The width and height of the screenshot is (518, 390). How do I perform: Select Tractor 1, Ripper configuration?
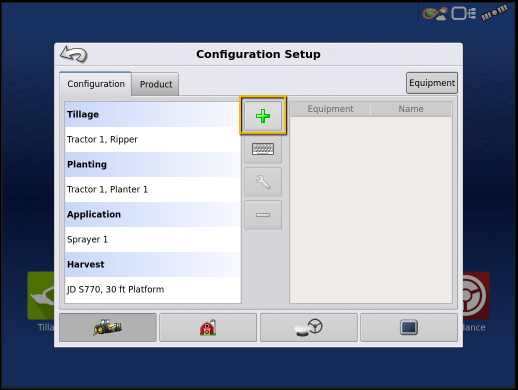tap(153, 139)
